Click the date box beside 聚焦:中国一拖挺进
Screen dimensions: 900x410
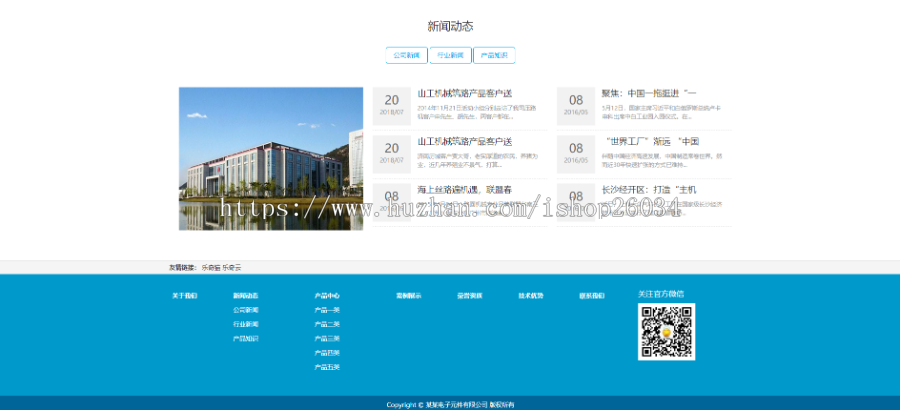[576, 106]
